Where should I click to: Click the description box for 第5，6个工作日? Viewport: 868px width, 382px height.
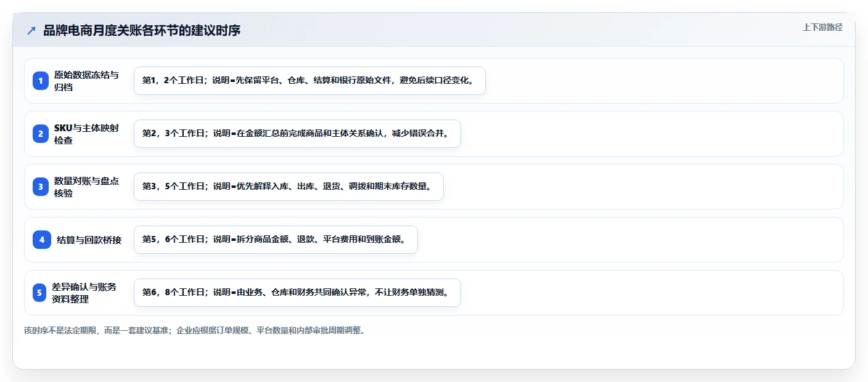276,240
